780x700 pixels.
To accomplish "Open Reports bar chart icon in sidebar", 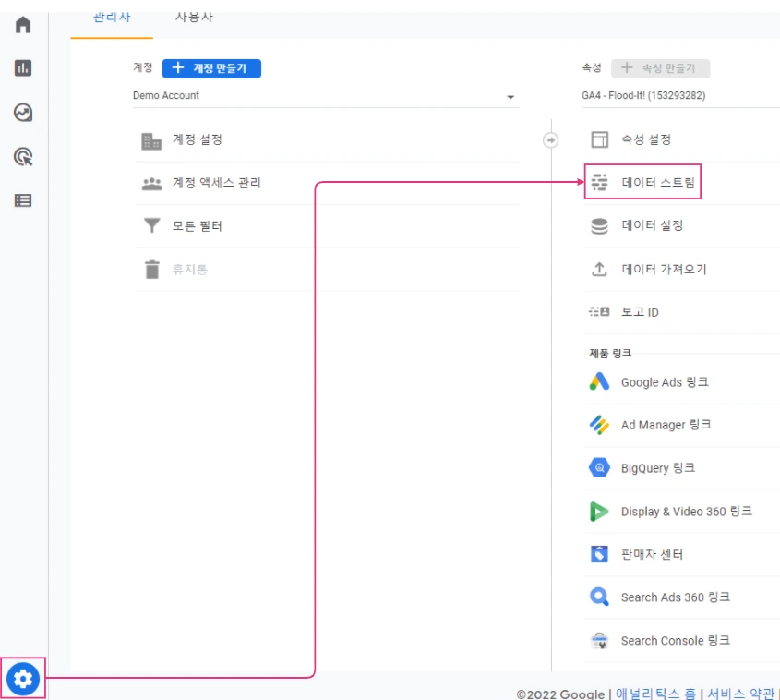I will [23, 68].
